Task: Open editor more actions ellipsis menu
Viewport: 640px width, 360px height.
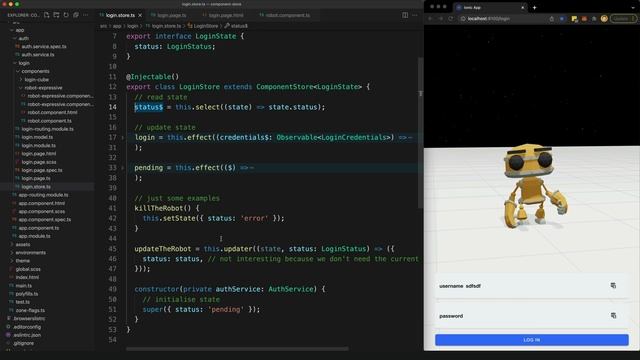Action: coord(415,15)
